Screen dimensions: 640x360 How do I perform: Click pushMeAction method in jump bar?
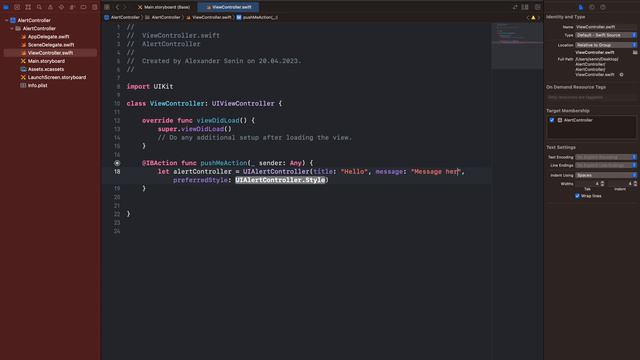click(257, 18)
